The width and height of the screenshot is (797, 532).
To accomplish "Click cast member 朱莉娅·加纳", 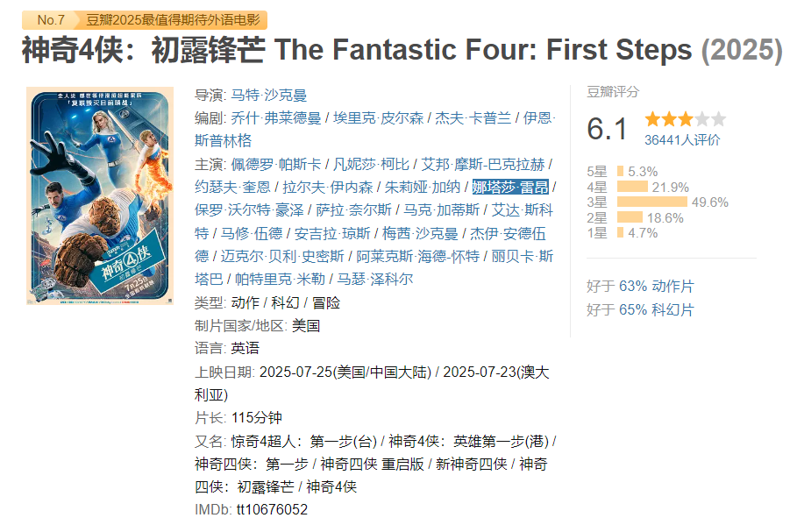I will click(x=422, y=187).
